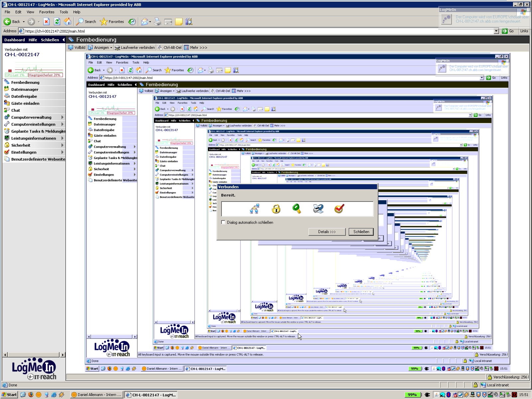
Task: Click the green key icon in Verbunden dialog
Action: click(x=297, y=209)
